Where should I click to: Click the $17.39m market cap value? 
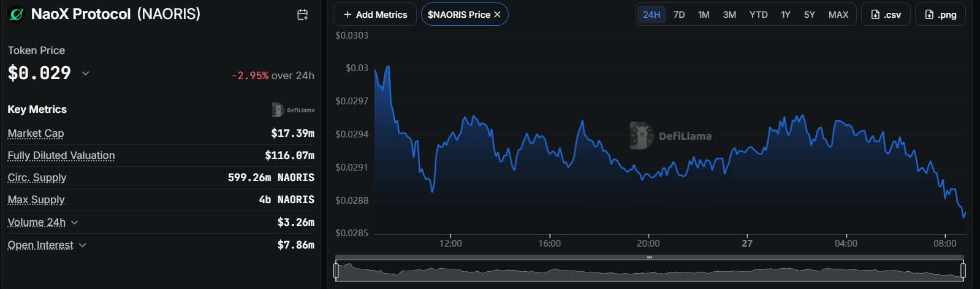point(293,133)
